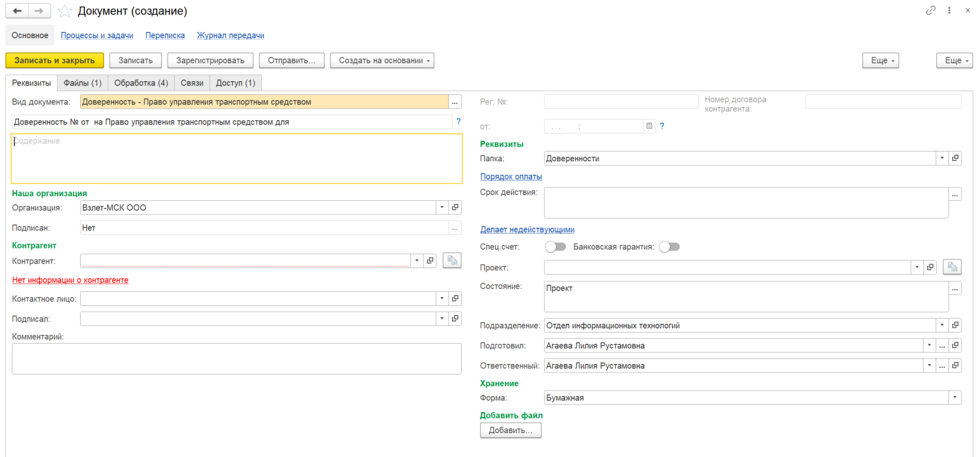Screen dimensions: 980x457
Task: Open Журнал передачи link
Action: pos(231,36)
